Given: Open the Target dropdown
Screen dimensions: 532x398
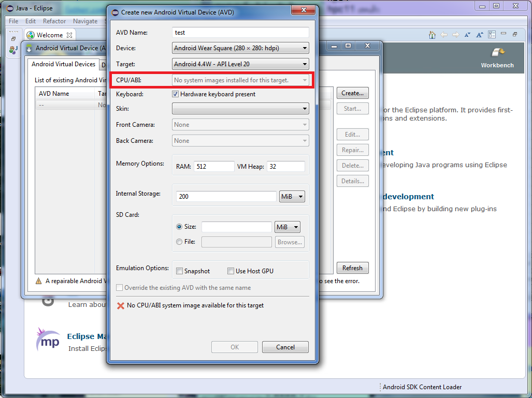Looking at the screenshot, I should [x=240, y=64].
